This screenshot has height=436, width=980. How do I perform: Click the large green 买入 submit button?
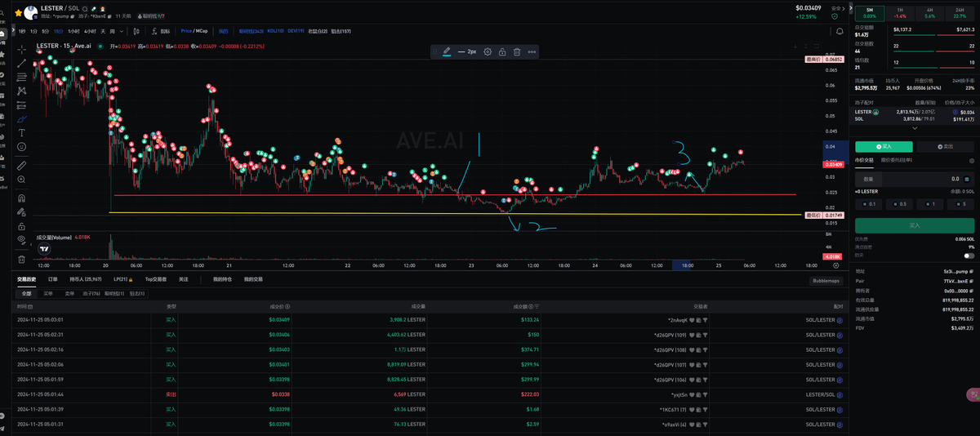[914, 225]
